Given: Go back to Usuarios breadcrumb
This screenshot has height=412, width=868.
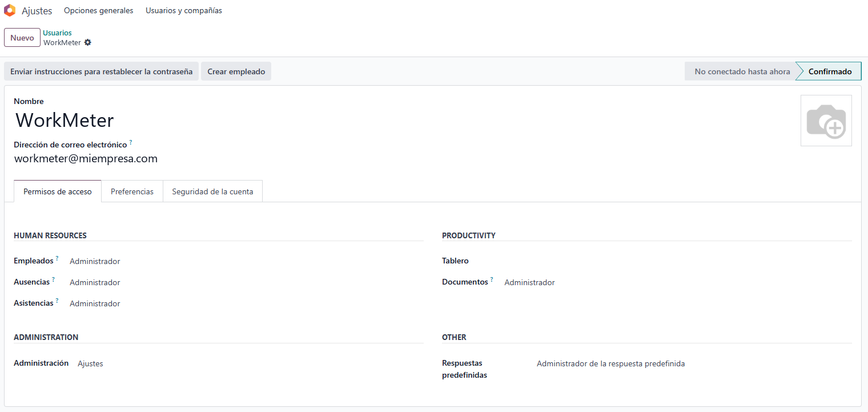Looking at the screenshot, I should (57, 33).
